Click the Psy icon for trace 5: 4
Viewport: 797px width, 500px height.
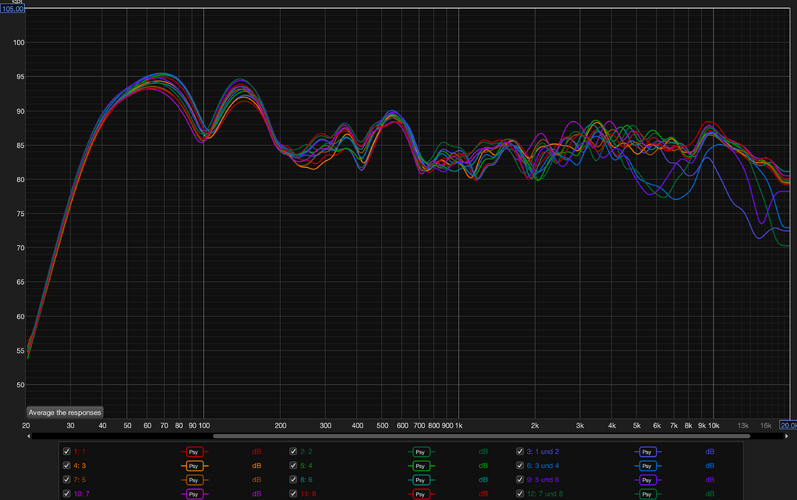point(421,466)
